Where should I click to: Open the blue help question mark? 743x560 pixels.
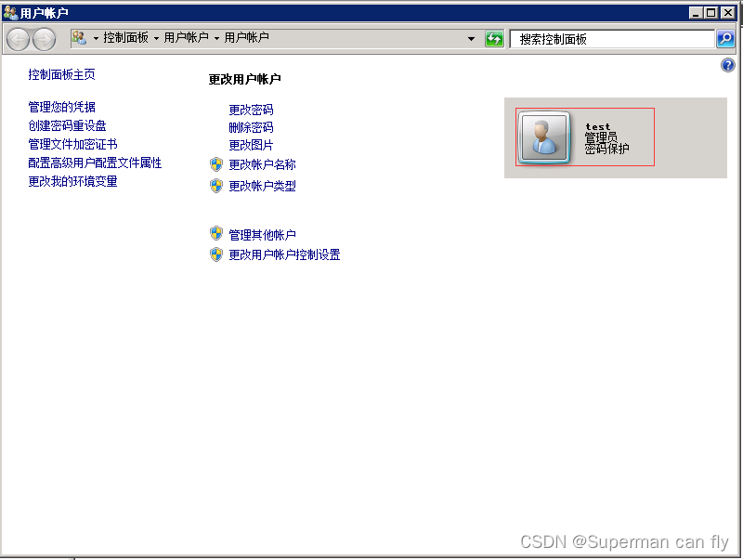(727, 65)
